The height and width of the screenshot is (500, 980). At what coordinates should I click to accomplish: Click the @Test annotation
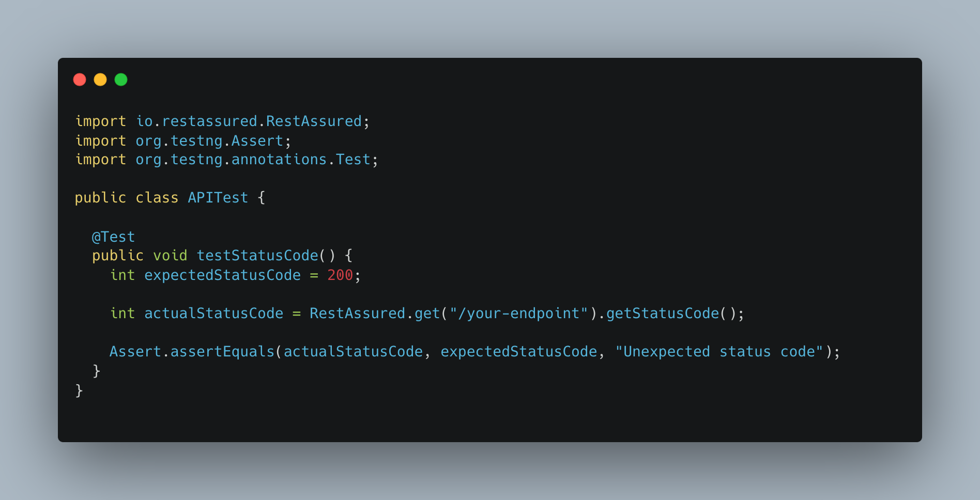[113, 237]
